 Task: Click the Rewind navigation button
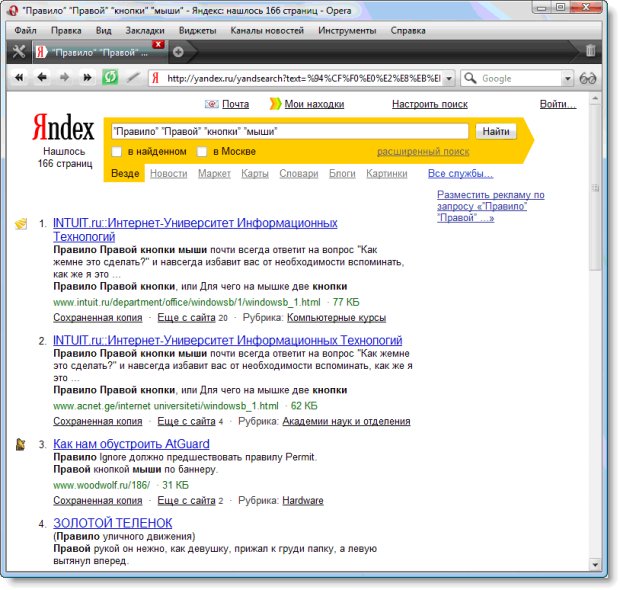19,78
